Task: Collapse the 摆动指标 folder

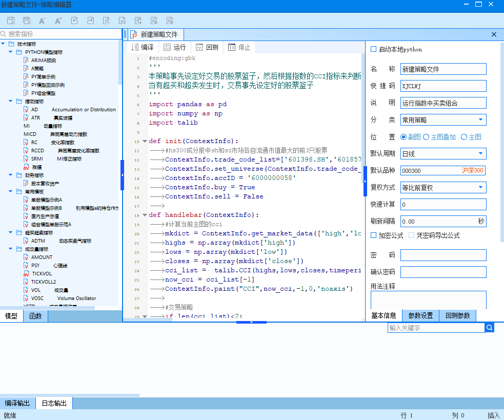Action: point(11,101)
